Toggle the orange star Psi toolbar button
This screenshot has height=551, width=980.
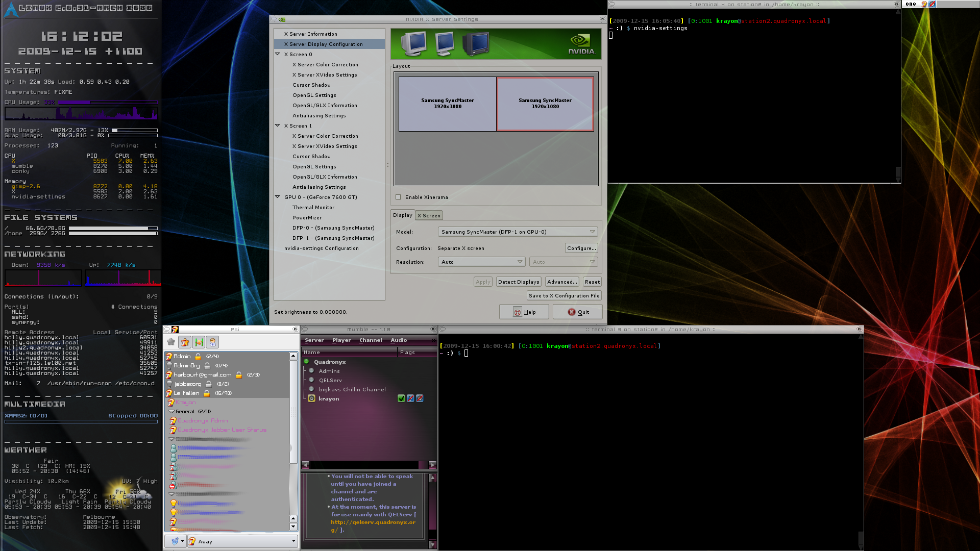point(185,342)
